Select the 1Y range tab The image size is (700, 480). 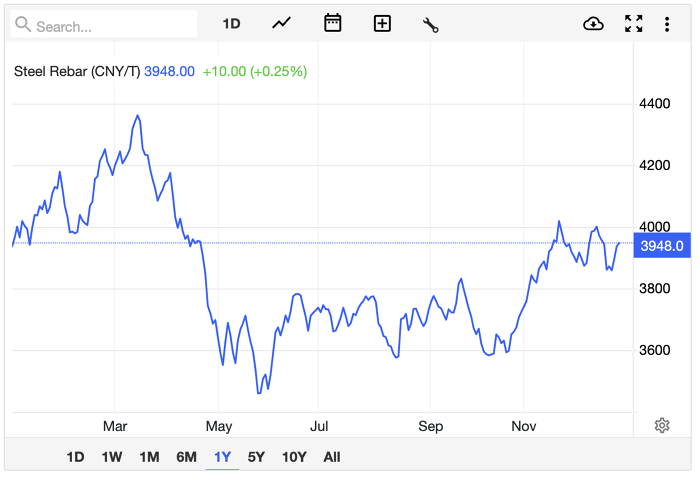pos(222,457)
